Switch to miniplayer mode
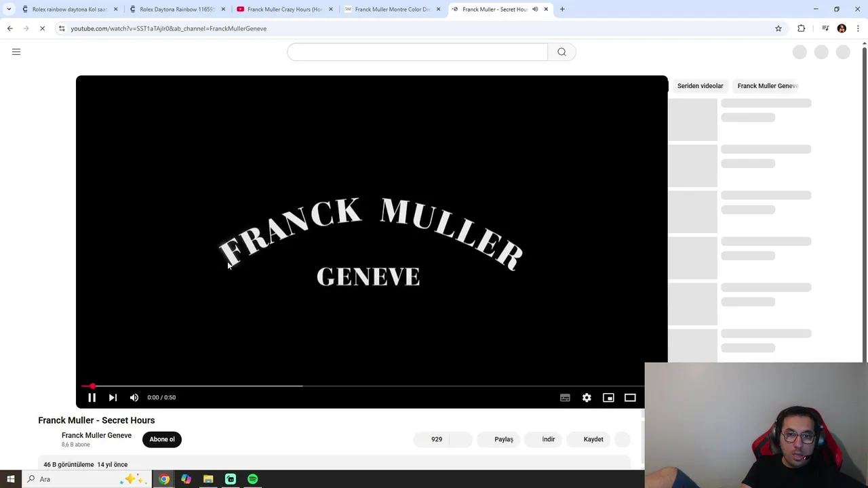Viewport: 868px width, 488px height. pyautogui.click(x=608, y=398)
